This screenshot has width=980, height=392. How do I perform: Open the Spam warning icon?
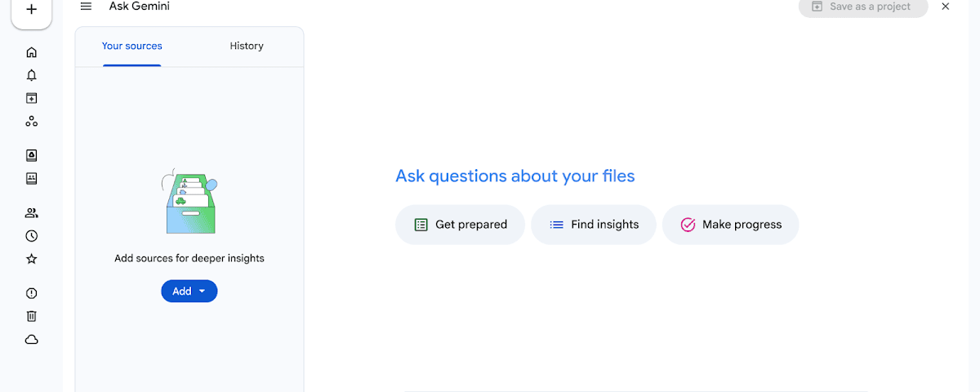pos(32,293)
